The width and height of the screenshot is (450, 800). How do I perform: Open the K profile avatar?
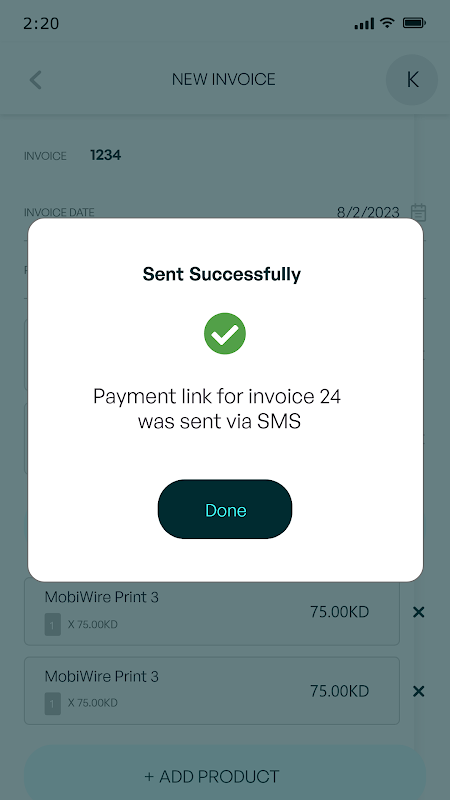pyautogui.click(x=412, y=80)
